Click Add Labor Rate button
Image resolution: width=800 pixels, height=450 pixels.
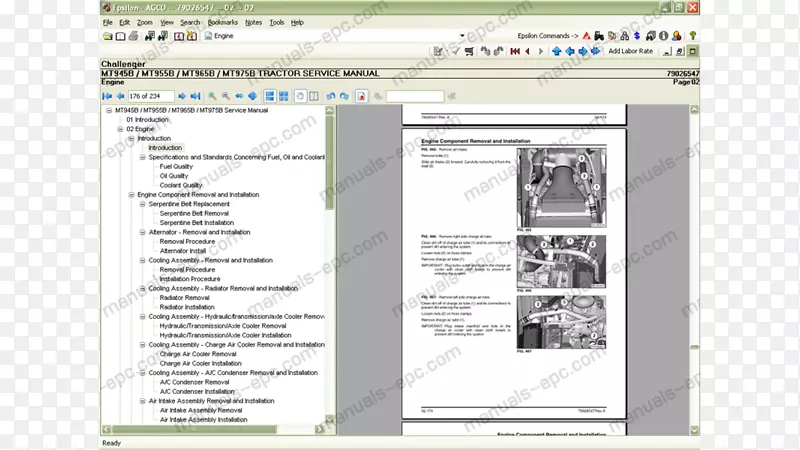630,51
